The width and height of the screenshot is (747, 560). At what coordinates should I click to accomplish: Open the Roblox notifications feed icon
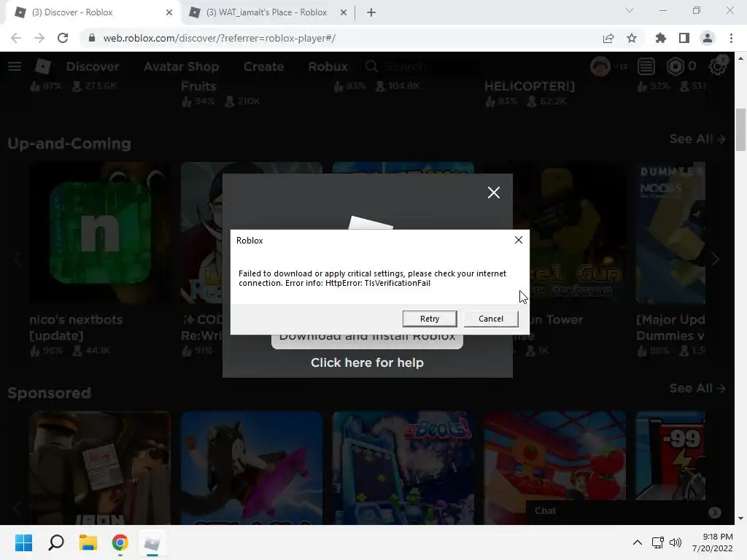pyautogui.click(x=646, y=66)
